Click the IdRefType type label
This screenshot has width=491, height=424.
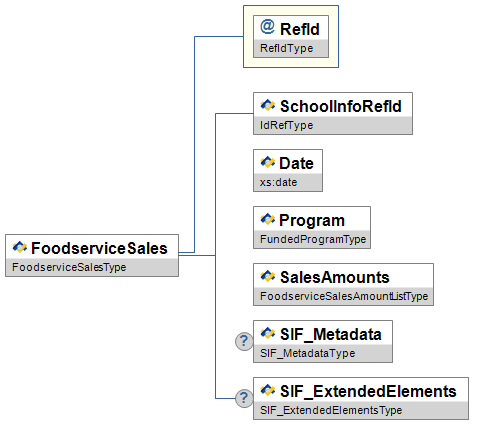287,125
